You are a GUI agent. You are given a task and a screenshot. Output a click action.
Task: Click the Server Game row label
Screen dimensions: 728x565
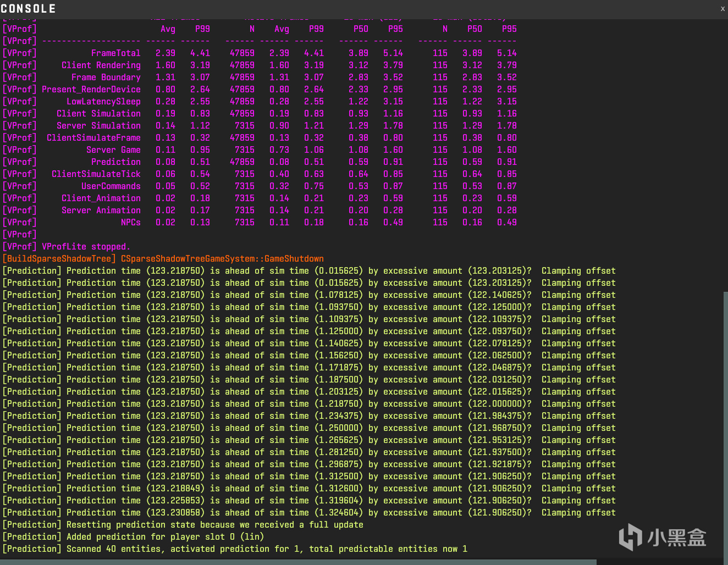pos(113,150)
